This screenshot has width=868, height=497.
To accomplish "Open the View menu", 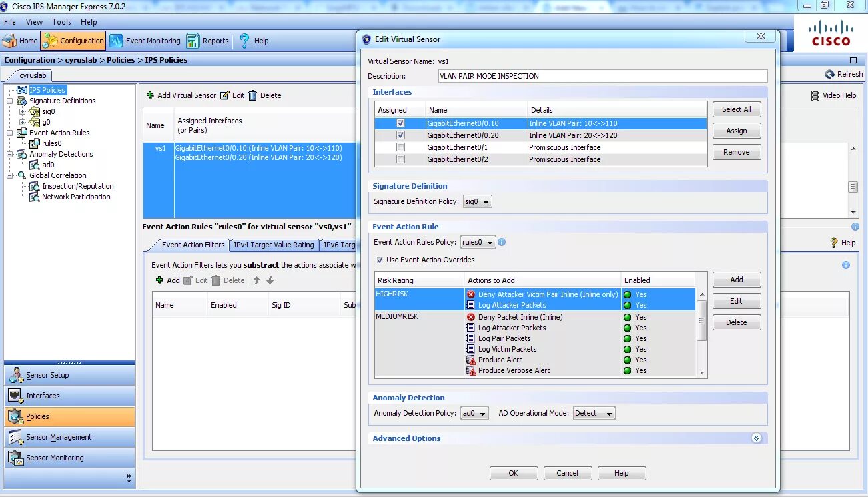I will pyautogui.click(x=34, y=22).
